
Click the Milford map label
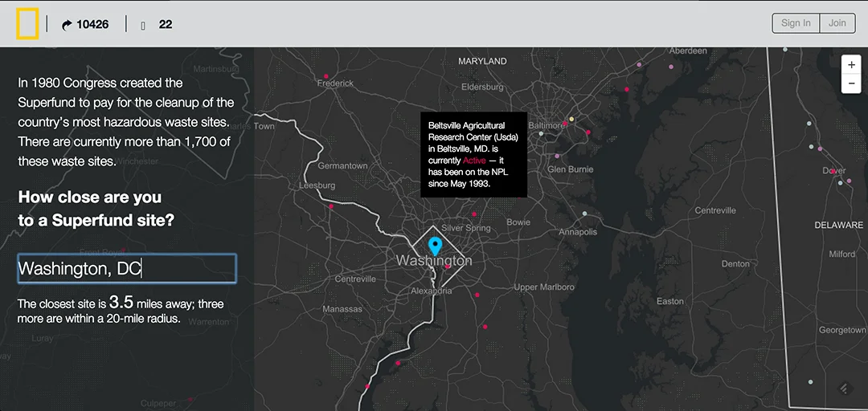pyautogui.click(x=841, y=254)
